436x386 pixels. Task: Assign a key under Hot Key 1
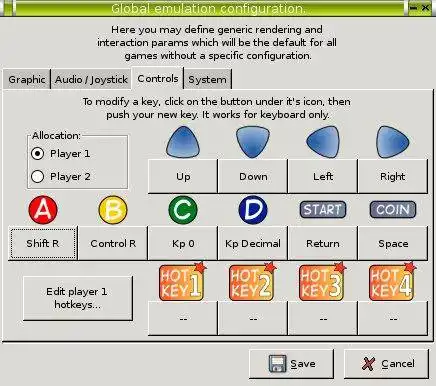click(x=183, y=319)
